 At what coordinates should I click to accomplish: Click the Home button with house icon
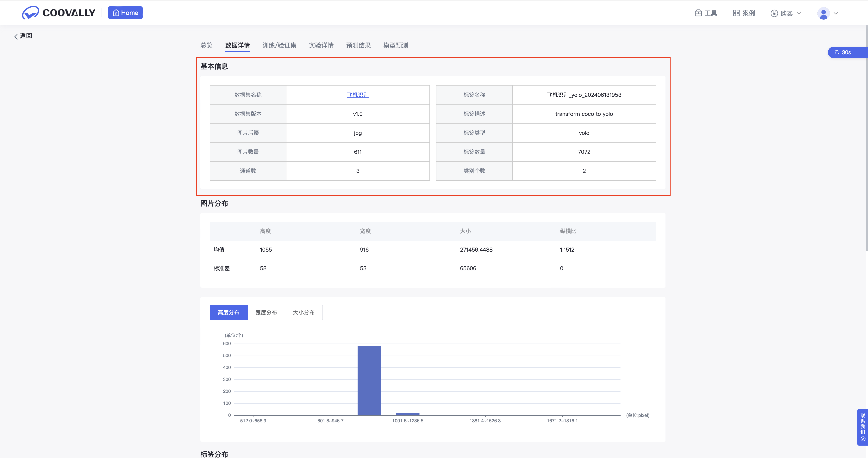125,13
